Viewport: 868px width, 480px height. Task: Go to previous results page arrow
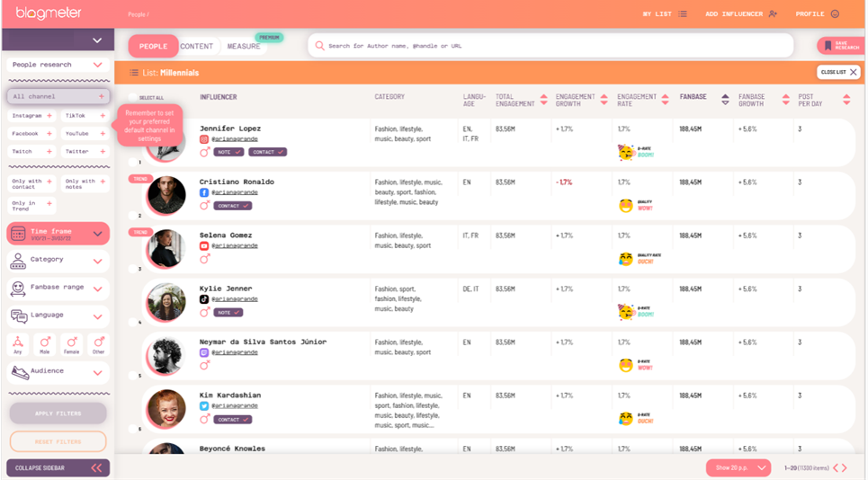point(836,467)
